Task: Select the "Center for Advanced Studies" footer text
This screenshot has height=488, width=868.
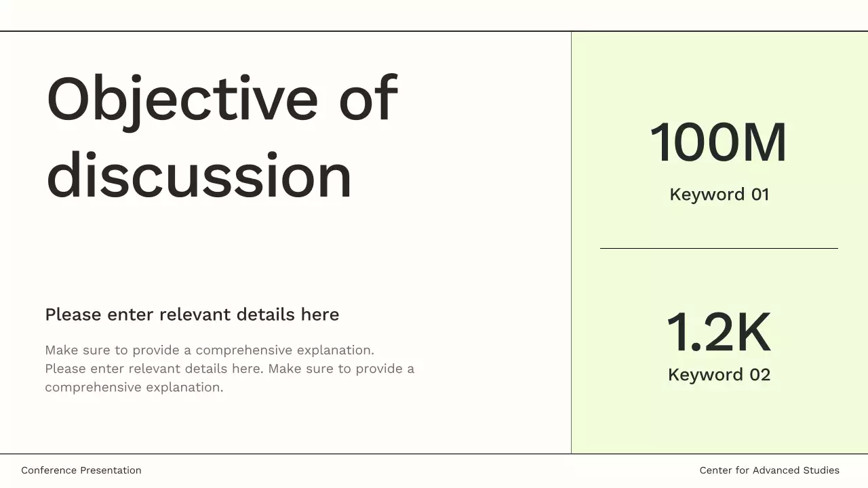Action: [x=769, y=470]
